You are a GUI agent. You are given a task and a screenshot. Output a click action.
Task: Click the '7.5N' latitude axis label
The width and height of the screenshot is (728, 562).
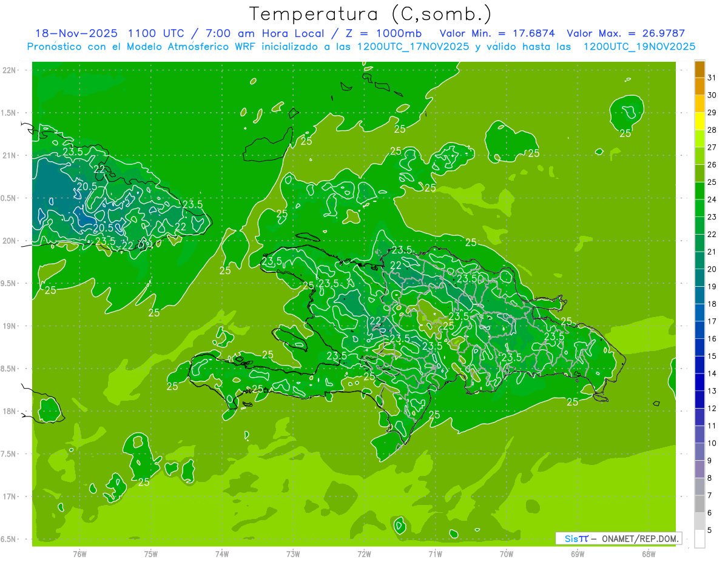click(x=8, y=454)
